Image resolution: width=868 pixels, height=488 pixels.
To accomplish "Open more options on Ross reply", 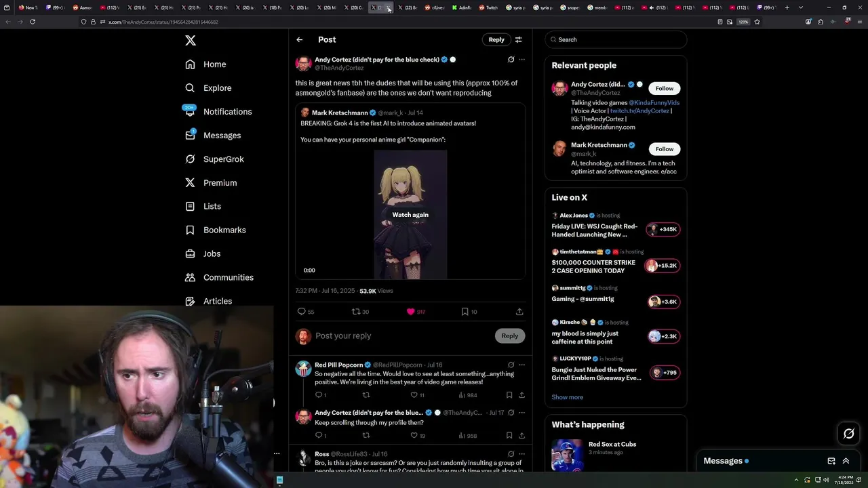I will pyautogui.click(x=521, y=454).
